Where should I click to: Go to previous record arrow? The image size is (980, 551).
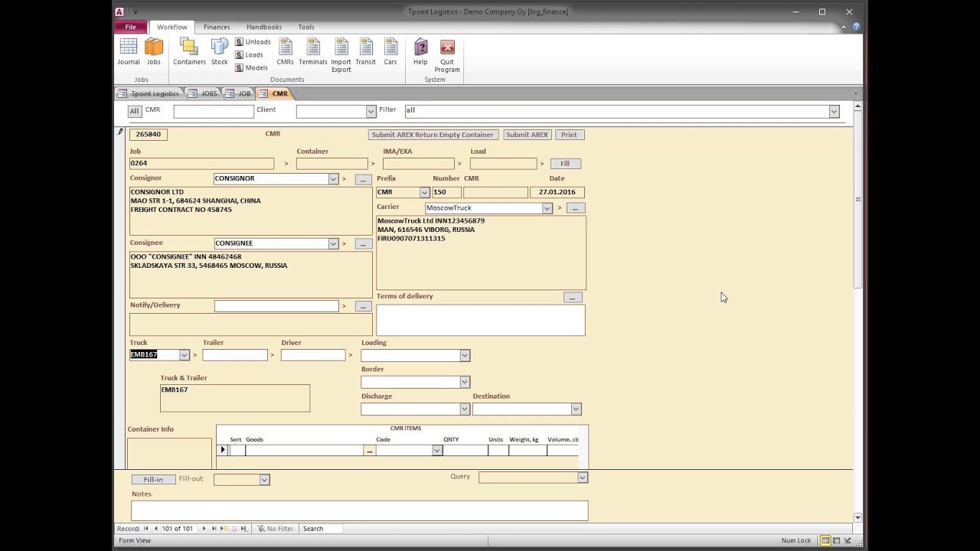point(155,529)
